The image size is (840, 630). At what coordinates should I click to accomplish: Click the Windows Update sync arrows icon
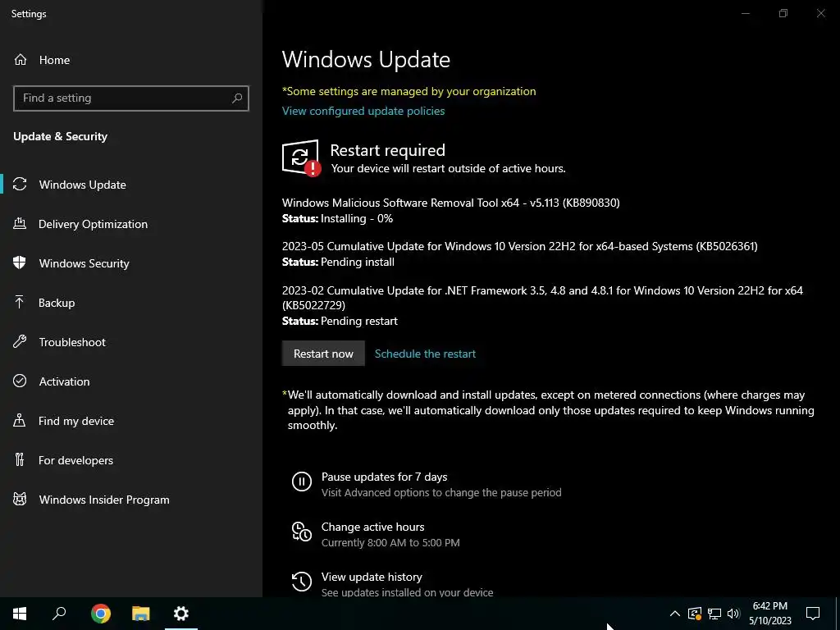pos(20,185)
